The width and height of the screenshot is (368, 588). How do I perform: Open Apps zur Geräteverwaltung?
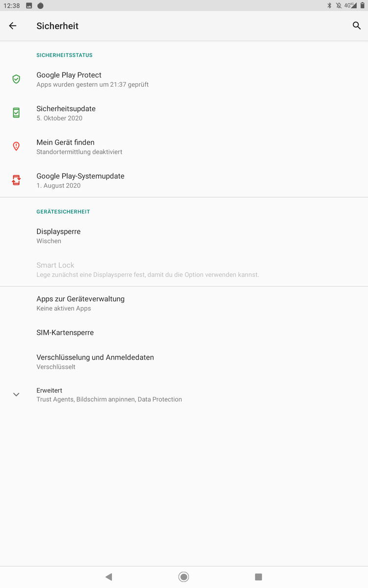[x=80, y=303]
